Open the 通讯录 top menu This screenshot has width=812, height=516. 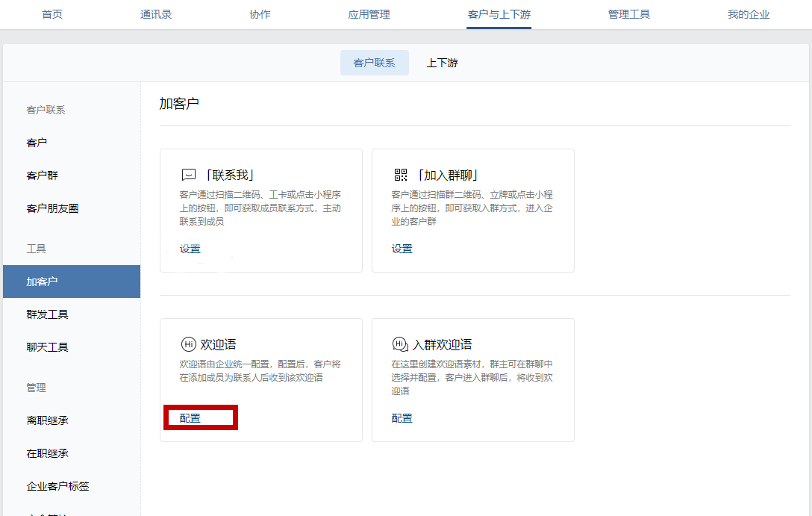point(156,14)
